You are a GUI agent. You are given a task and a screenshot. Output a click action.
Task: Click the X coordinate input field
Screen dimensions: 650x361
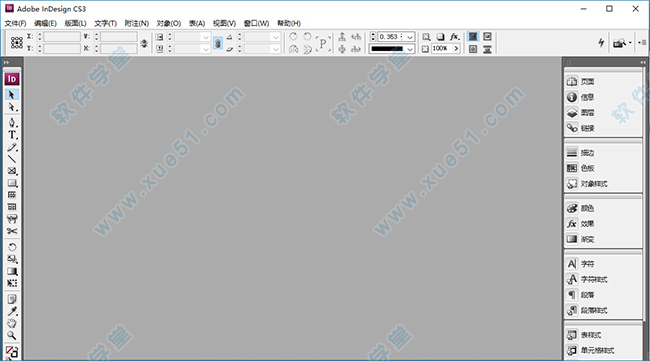click(x=62, y=37)
